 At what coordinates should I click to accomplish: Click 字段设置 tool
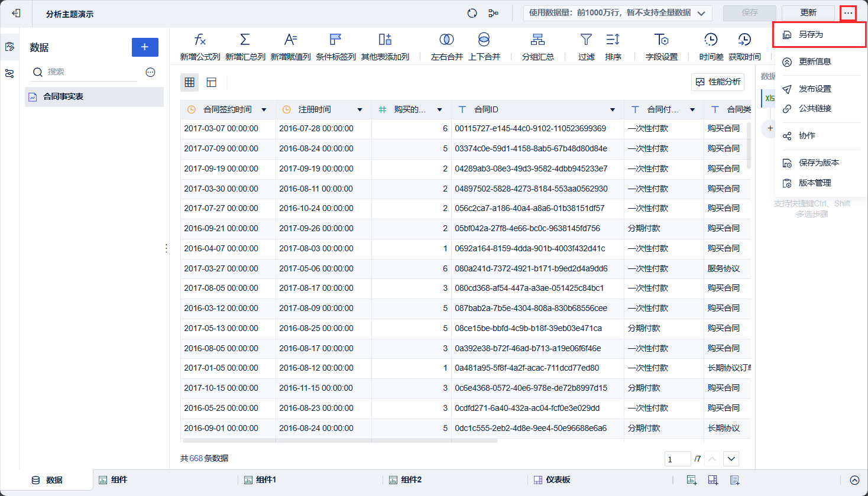click(x=662, y=47)
